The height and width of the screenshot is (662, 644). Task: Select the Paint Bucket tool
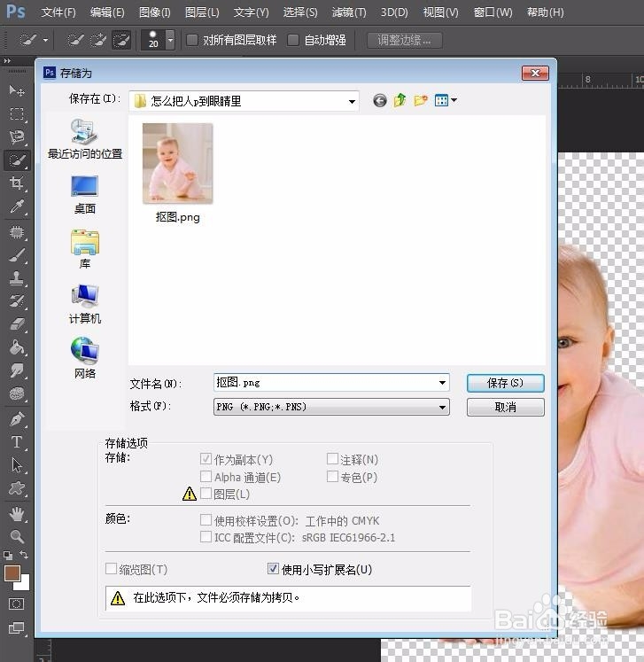(17, 347)
